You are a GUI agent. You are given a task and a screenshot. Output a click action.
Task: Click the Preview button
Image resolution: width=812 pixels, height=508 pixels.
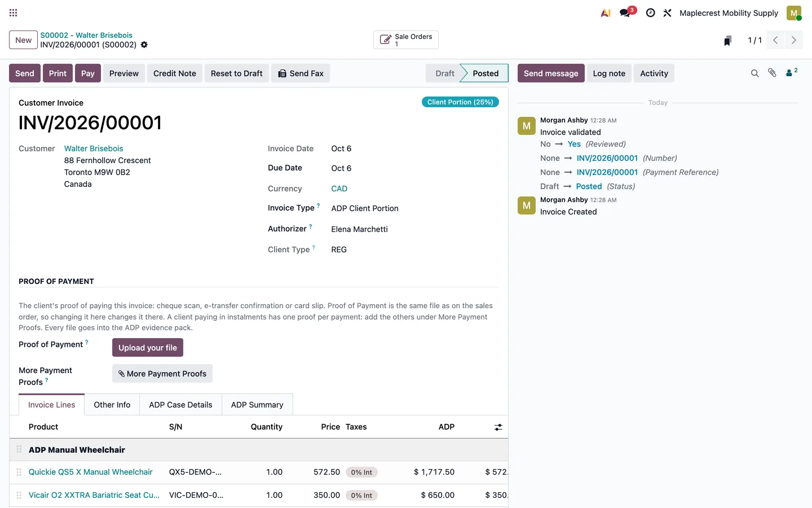(124, 73)
